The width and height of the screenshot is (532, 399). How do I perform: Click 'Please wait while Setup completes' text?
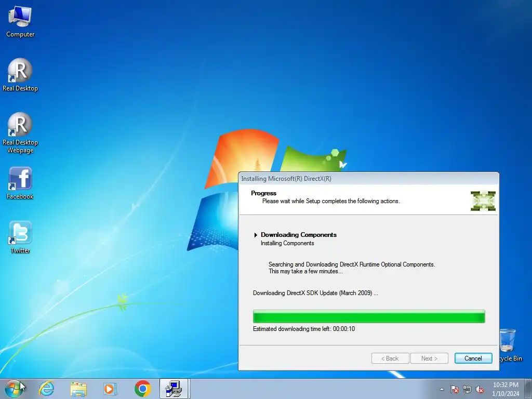(x=331, y=201)
